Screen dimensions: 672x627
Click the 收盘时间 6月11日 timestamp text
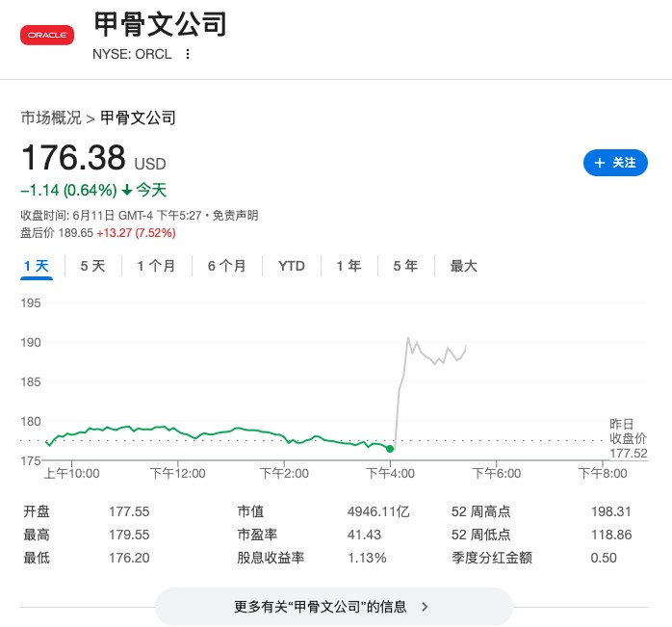111,216
